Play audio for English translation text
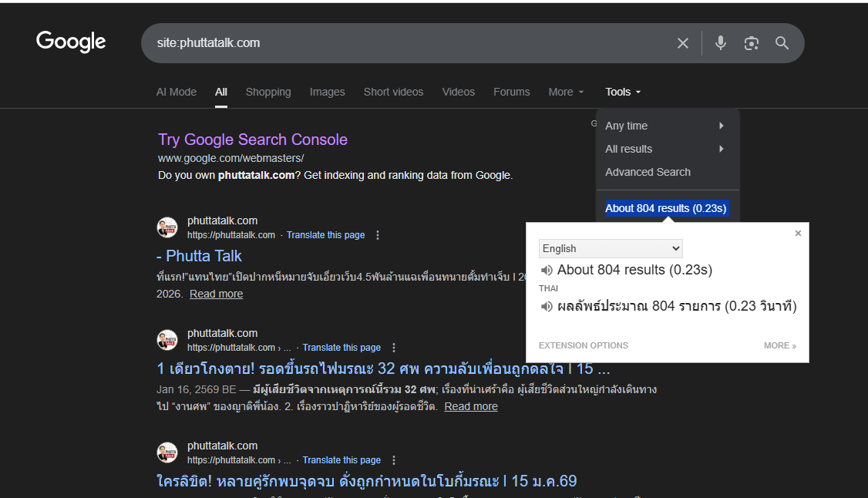Viewport: 868px width, 498px height. tap(547, 270)
